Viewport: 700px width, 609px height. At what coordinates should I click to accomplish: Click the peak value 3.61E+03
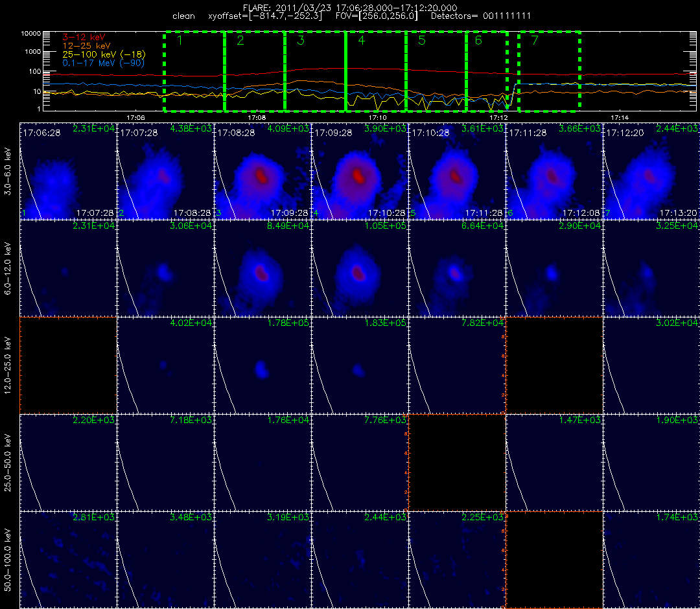pyautogui.click(x=483, y=128)
